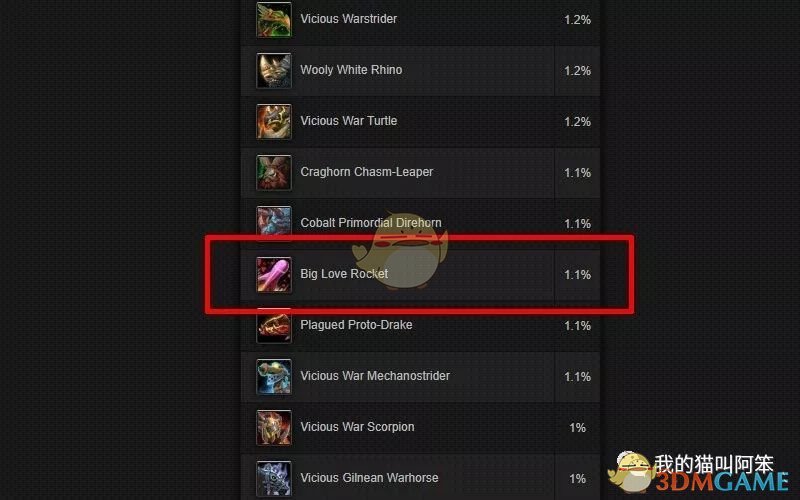This screenshot has height=500, width=800.
Task: Open the Vicious War Mechanostrider icon
Action: (x=274, y=377)
